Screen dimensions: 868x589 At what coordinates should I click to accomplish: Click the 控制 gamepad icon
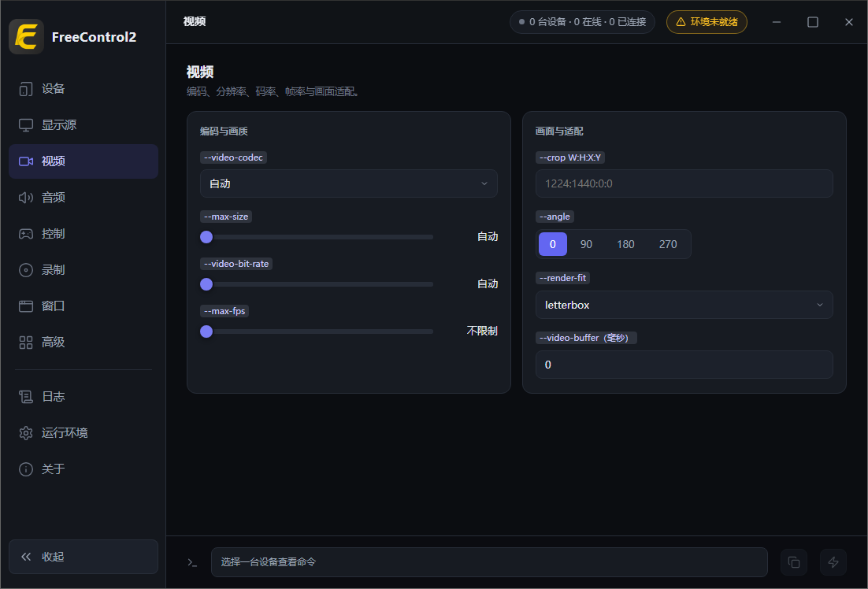(x=25, y=234)
